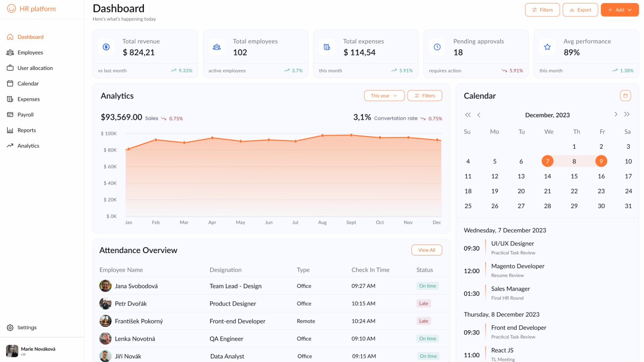This screenshot has width=644, height=362.
Task: Select the Analytics sidebar icon
Action: click(x=10, y=145)
